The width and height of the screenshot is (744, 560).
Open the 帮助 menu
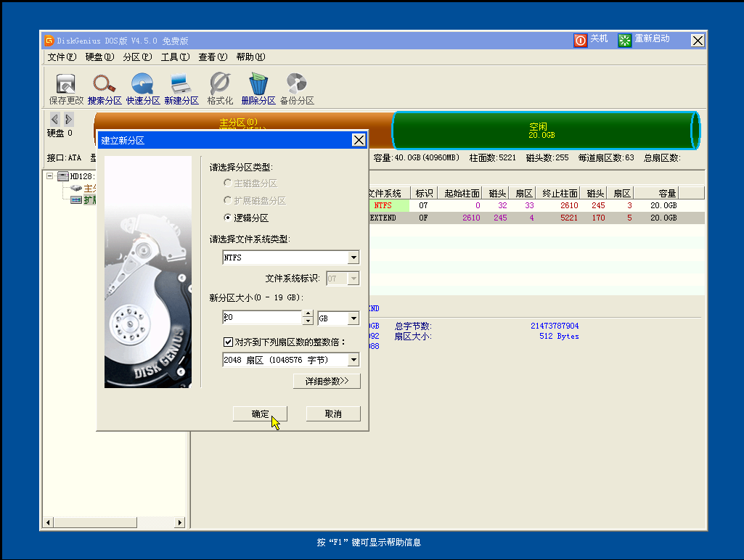pos(250,57)
